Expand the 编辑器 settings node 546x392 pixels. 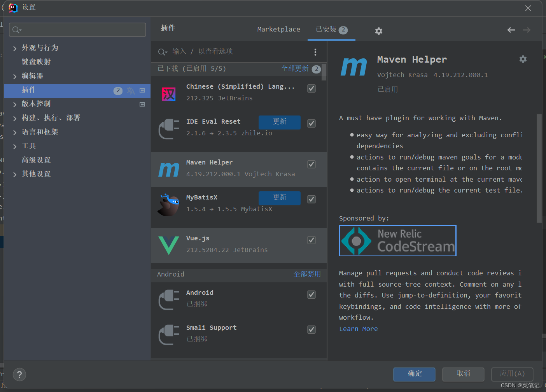[x=15, y=76]
